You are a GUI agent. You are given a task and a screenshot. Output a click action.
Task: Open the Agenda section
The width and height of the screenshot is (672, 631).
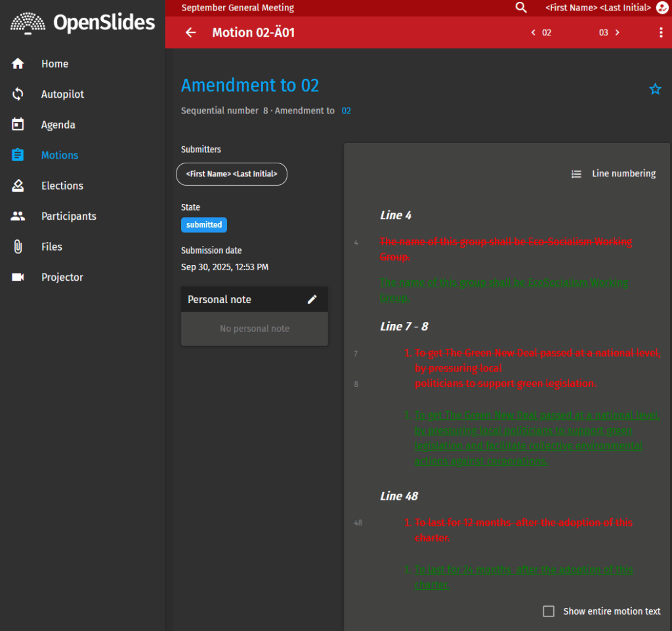coord(58,125)
